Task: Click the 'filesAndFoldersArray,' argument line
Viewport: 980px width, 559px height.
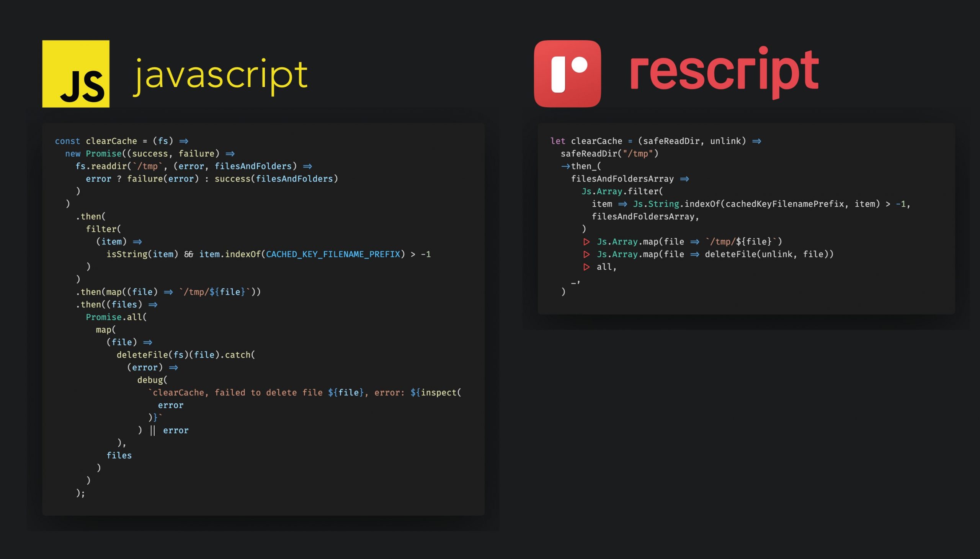Action: click(x=645, y=216)
